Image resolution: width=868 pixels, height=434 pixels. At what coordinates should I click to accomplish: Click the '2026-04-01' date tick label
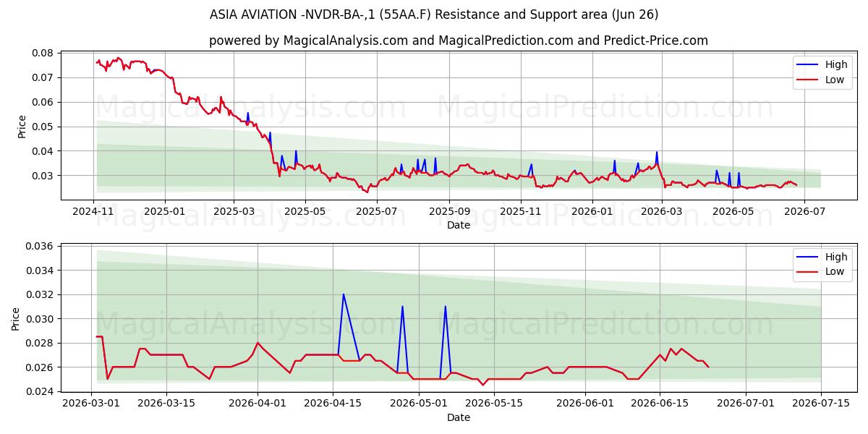coord(258,404)
